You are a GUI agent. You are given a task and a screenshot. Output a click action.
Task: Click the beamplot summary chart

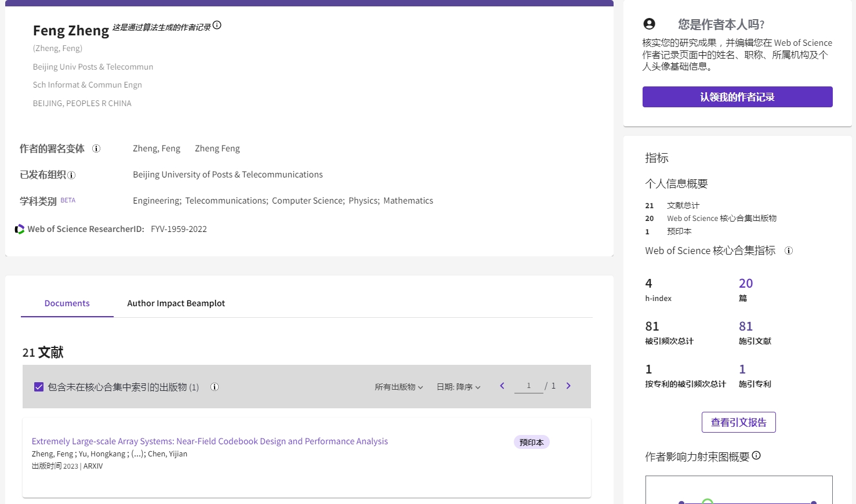(739, 490)
